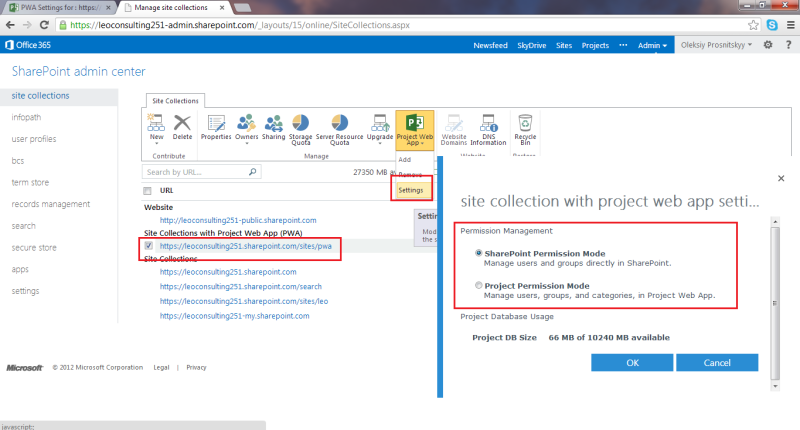Switch to the PWA Settings browser tab

point(60,8)
